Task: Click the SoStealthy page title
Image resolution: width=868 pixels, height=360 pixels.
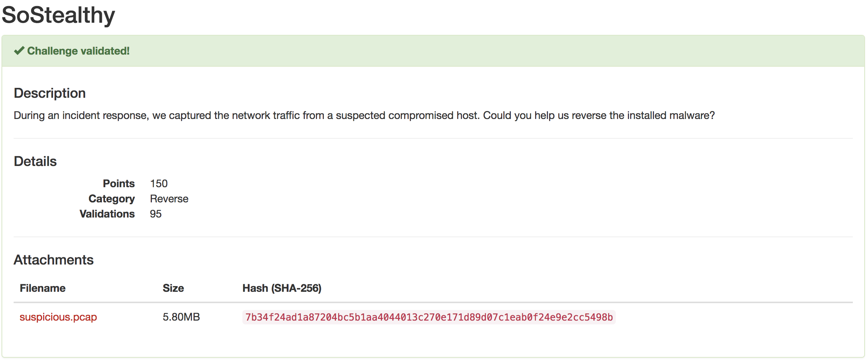Action: [x=58, y=15]
